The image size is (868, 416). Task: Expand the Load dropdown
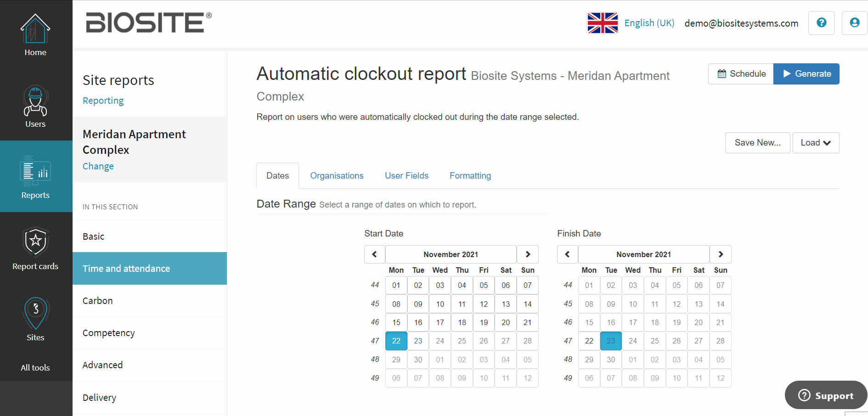click(816, 143)
